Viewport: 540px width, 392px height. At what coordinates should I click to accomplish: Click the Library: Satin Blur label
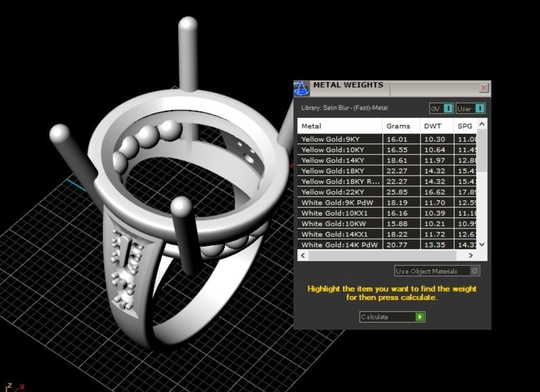tap(344, 108)
